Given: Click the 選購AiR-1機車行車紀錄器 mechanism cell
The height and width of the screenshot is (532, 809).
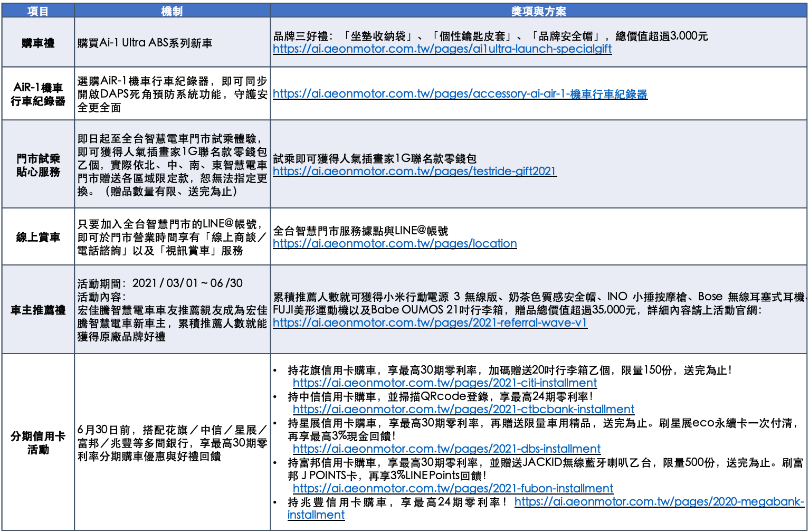Looking at the screenshot, I should tap(172, 94).
